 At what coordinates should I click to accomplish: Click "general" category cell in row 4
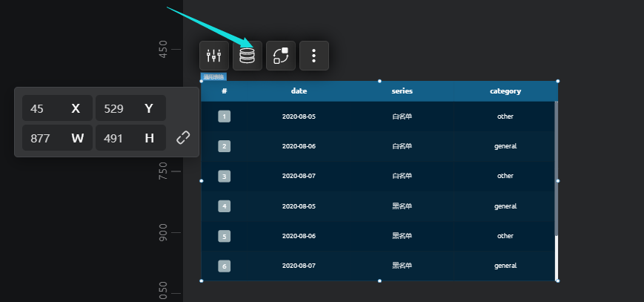point(505,206)
